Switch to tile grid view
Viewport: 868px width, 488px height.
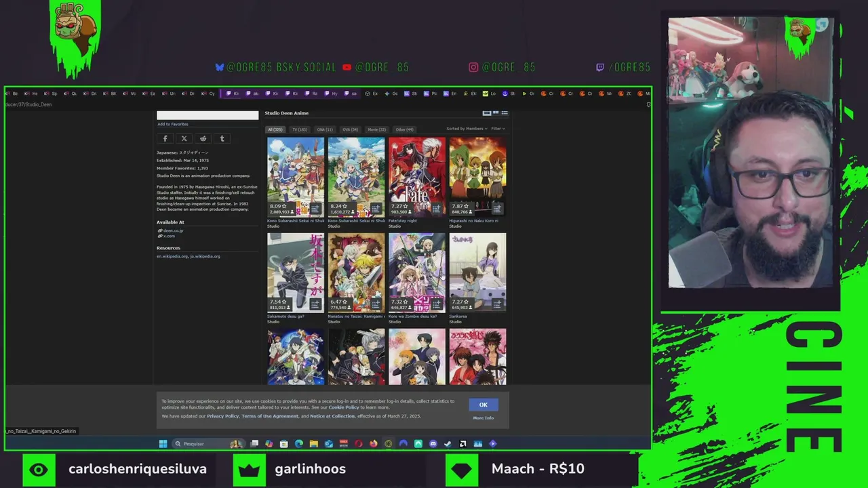point(486,113)
